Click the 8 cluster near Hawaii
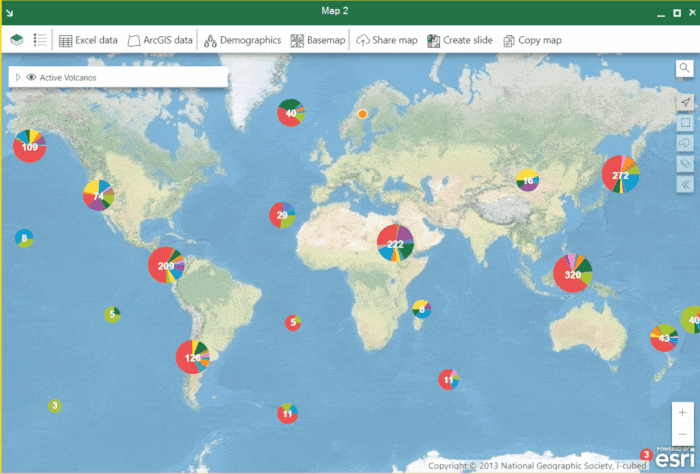The height and width of the screenshot is (474, 700). pyautogui.click(x=24, y=238)
